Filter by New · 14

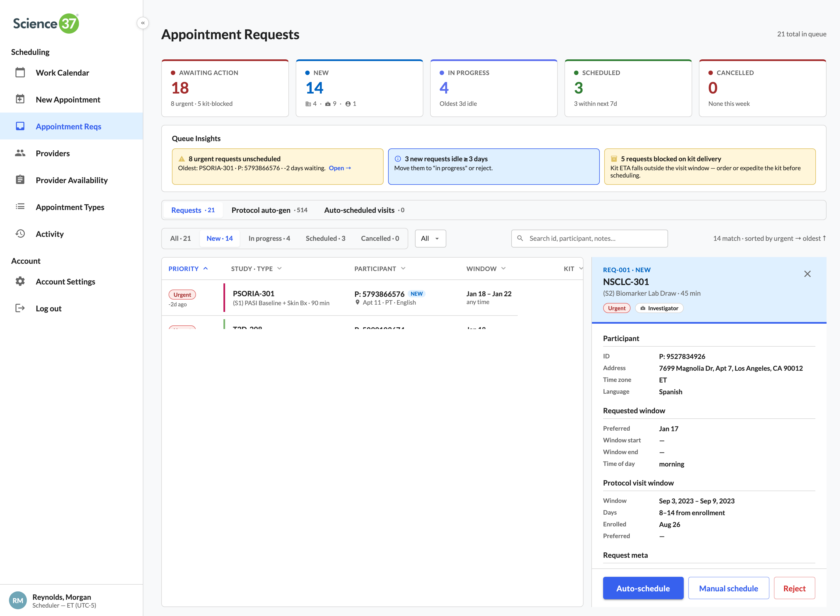[220, 239]
